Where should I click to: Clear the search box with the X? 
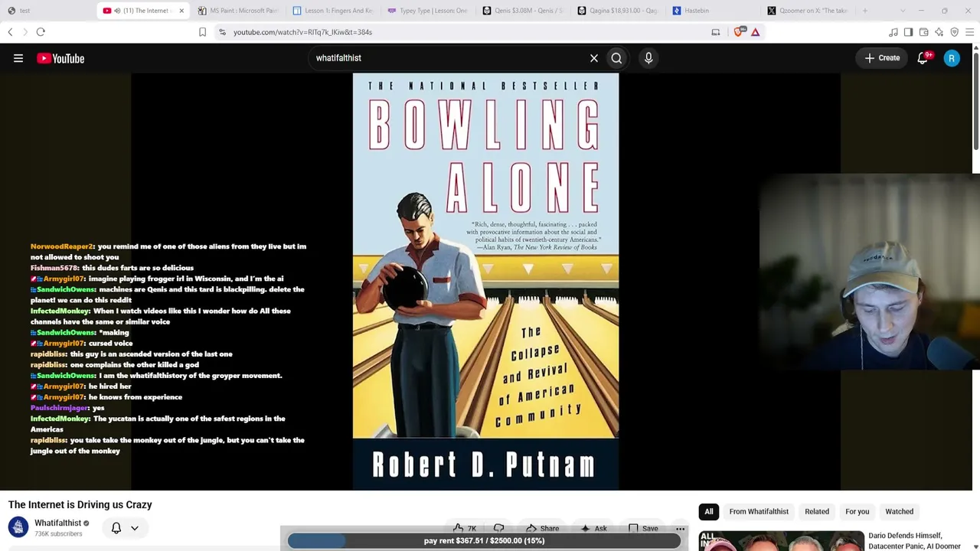pyautogui.click(x=594, y=58)
